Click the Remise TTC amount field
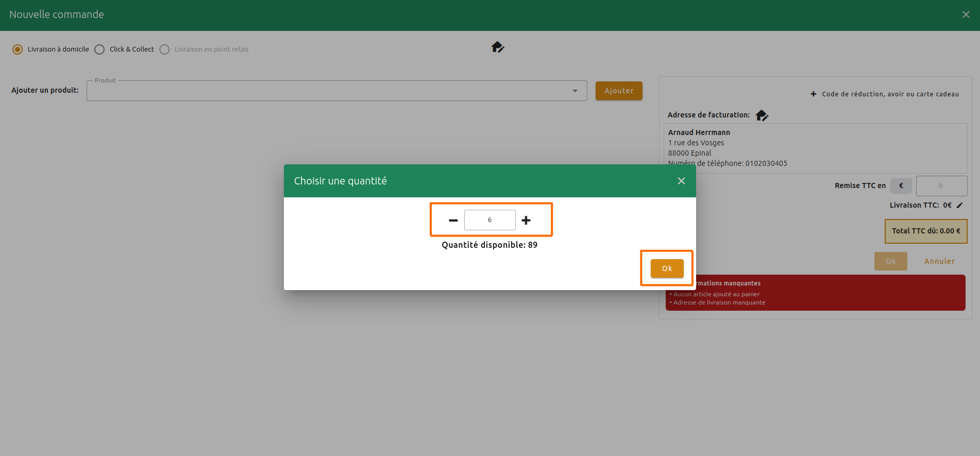980x456 pixels. coord(941,186)
